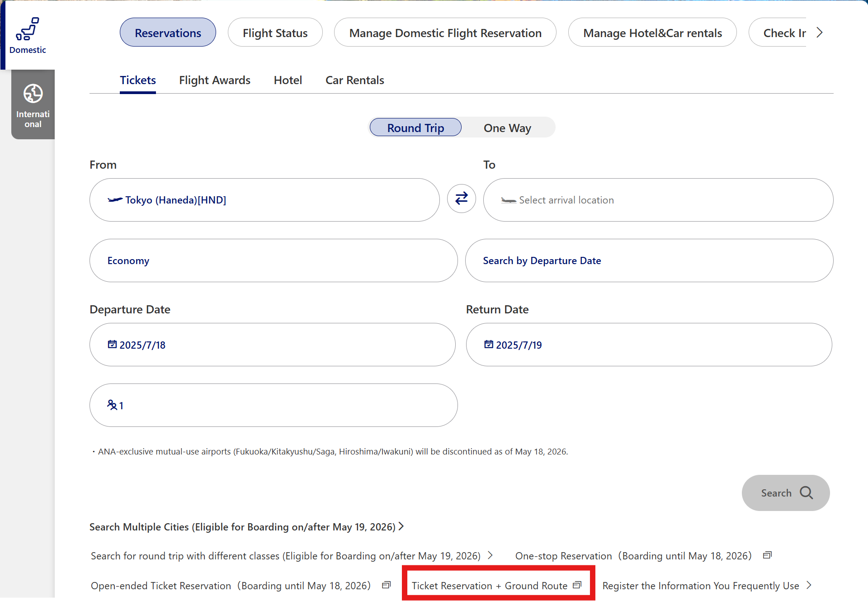Click the Domestic seat icon
This screenshot has width=868, height=601.
pyautogui.click(x=28, y=29)
